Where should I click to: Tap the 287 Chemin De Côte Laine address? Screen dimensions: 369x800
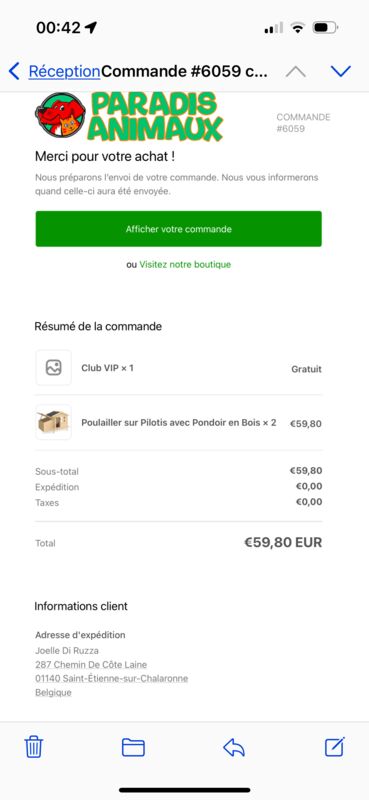(x=91, y=664)
